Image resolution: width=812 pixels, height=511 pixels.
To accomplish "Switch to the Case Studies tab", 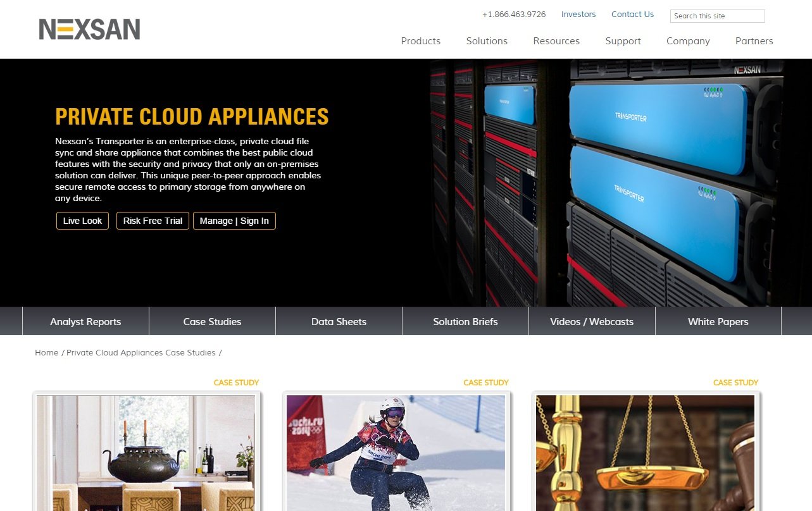I will tap(212, 321).
